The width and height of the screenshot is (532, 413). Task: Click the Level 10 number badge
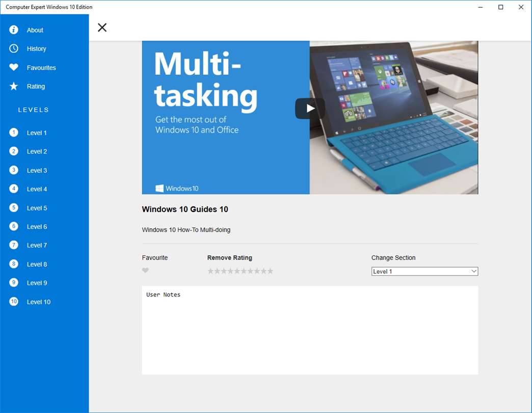14,301
